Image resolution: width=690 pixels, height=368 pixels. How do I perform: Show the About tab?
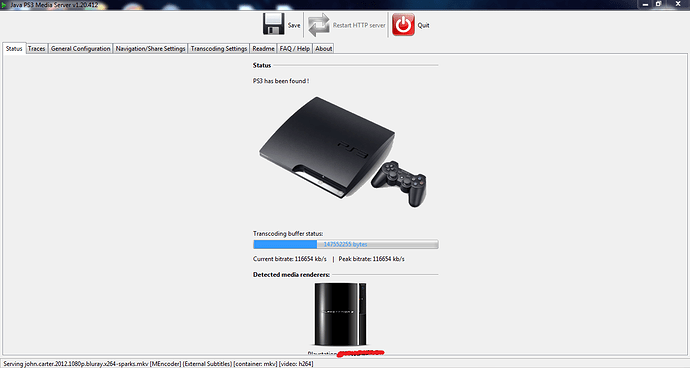[323, 48]
